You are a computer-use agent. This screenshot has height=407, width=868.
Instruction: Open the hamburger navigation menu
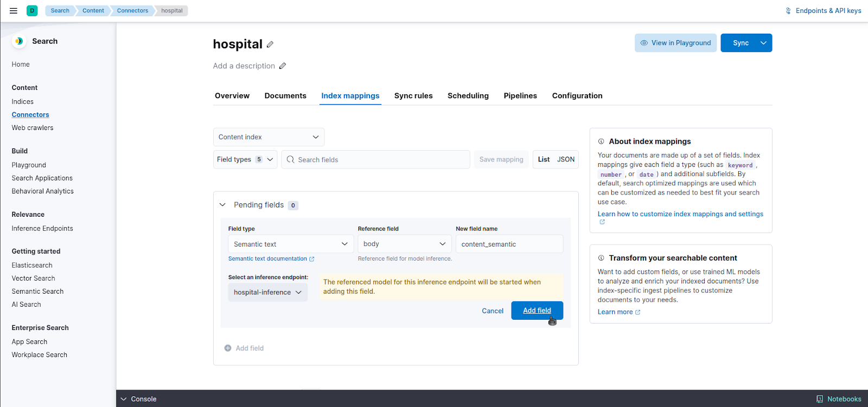(x=14, y=10)
